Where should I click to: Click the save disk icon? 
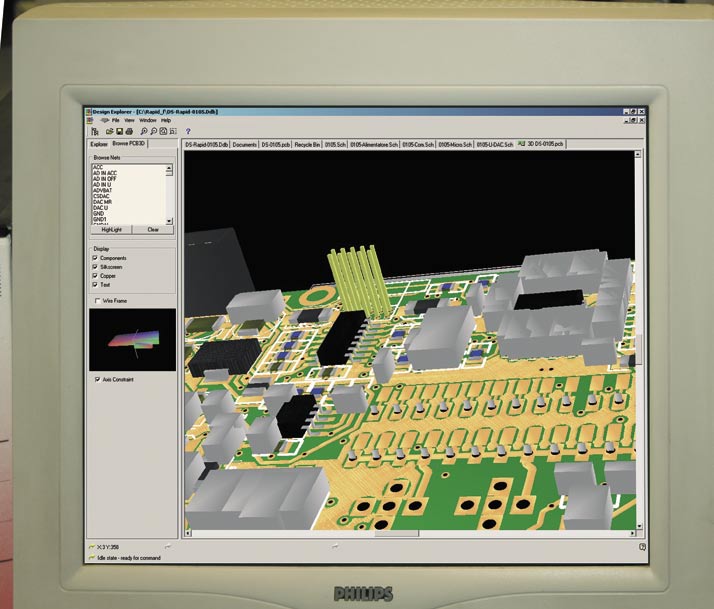click(118, 131)
